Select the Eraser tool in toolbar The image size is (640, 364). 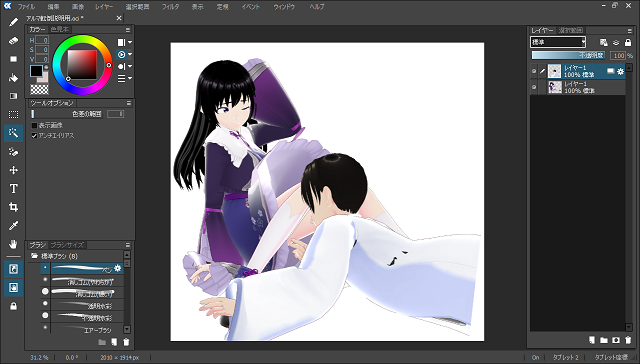coord(13,41)
